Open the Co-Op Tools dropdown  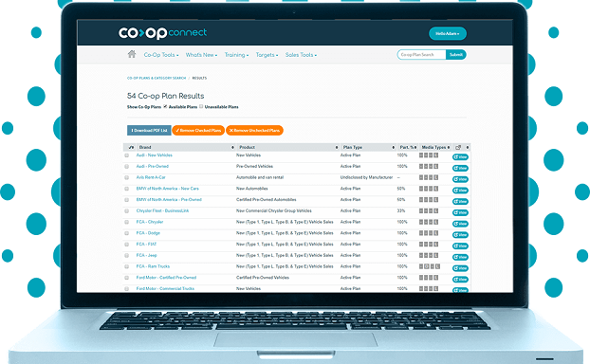point(161,55)
